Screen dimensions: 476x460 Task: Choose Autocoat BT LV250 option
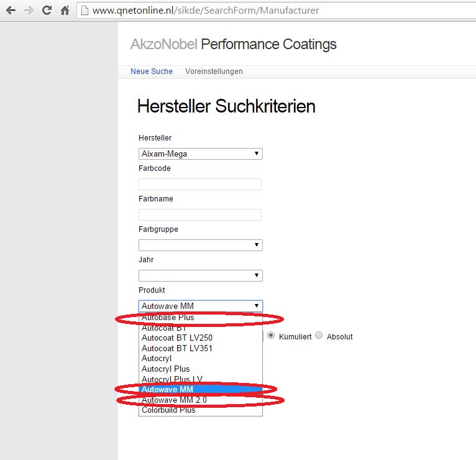coord(201,338)
